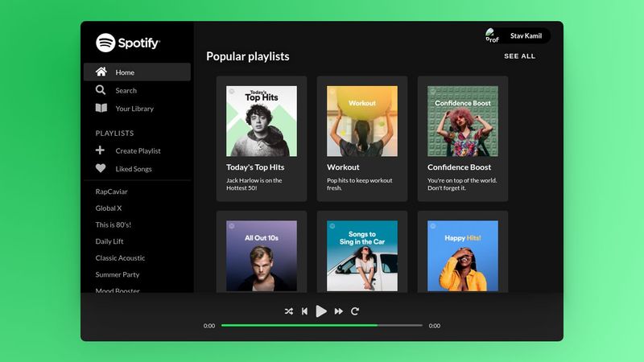Skip to previous track
This screenshot has height=362, width=644.
(304, 311)
